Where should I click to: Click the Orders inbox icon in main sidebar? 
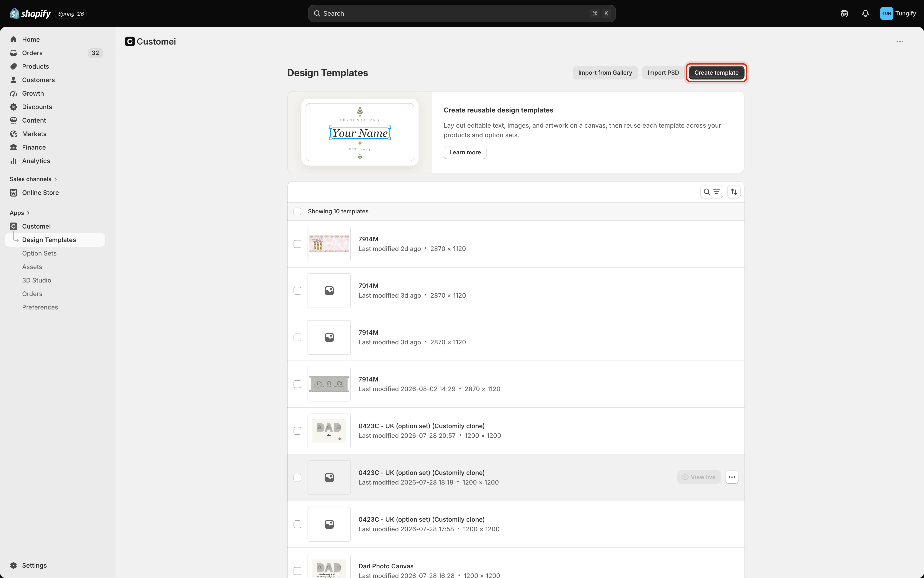click(x=14, y=53)
